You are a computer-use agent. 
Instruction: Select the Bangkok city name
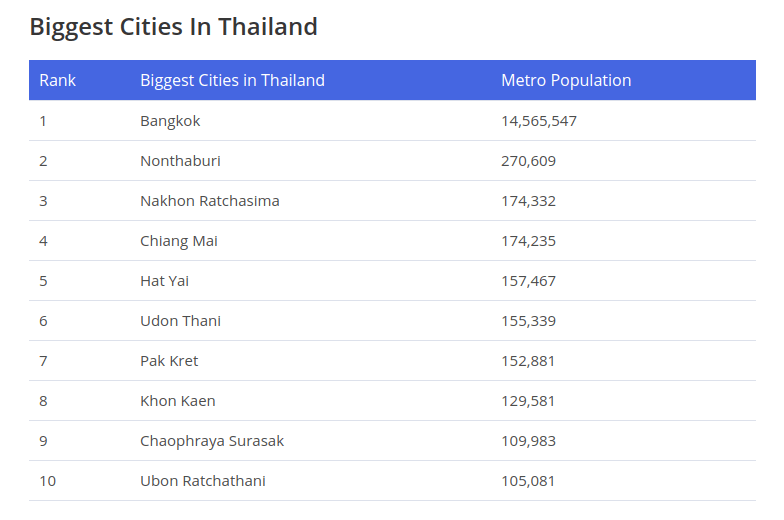click(170, 121)
